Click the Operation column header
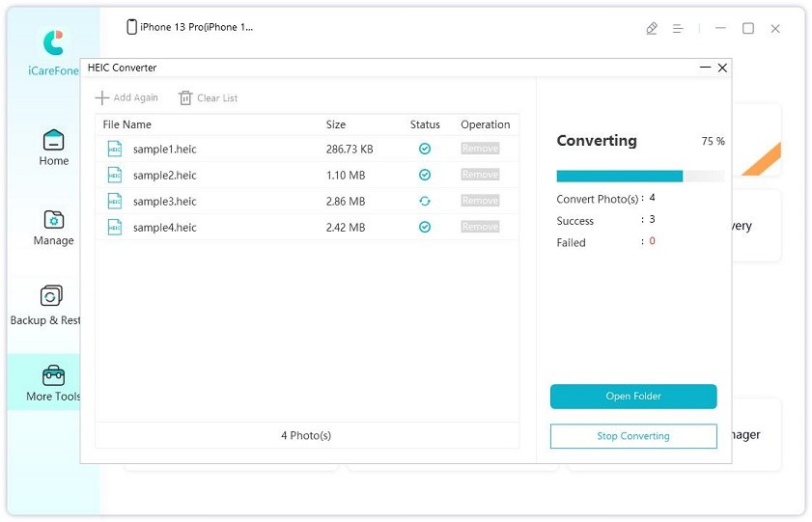Viewport: 812px width, 522px height. pos(486,124)
